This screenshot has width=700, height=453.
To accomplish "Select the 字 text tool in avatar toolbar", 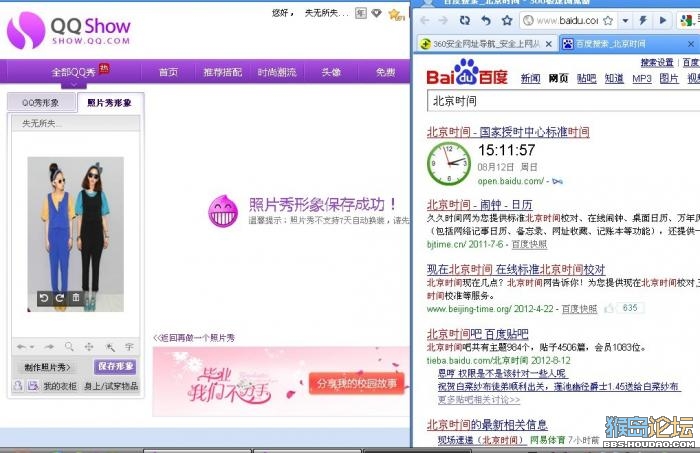I will [x=129, y=347].
